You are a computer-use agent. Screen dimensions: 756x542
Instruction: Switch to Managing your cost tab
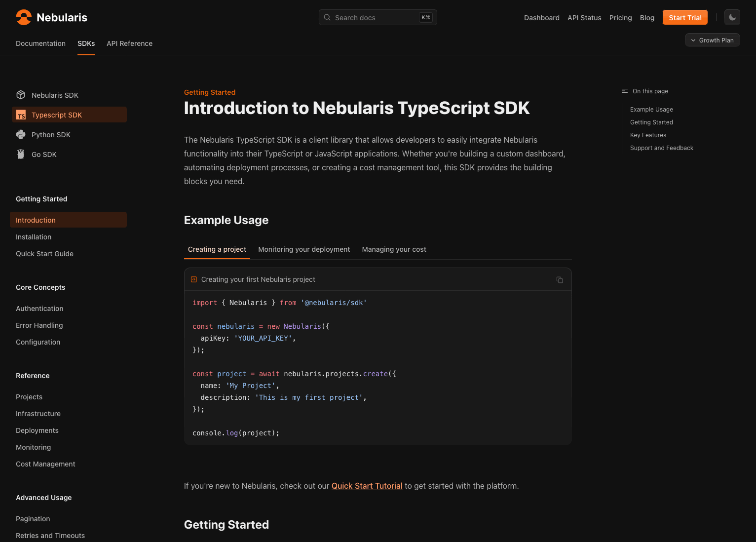[x=394, y=249]
